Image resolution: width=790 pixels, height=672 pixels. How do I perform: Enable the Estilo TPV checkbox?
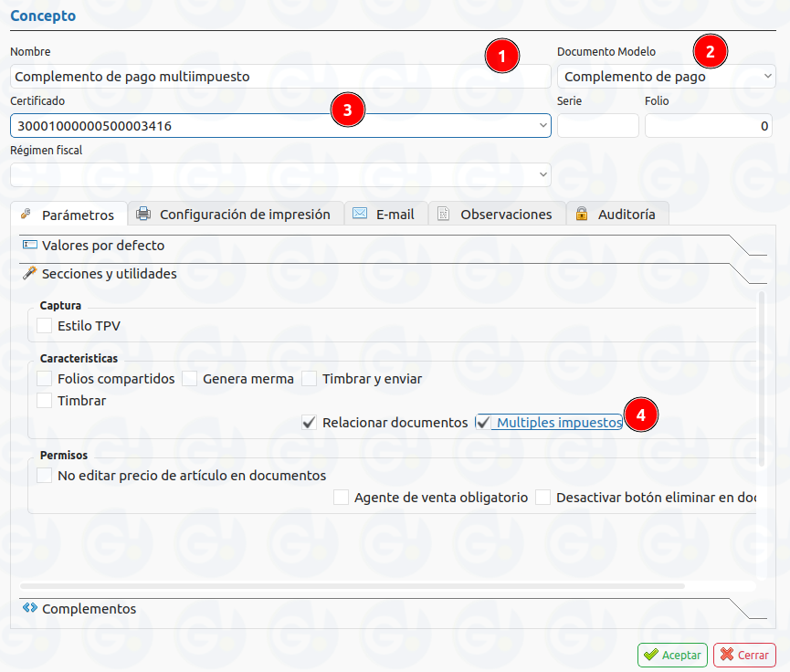pyautogui.click(x=45, y=325)
